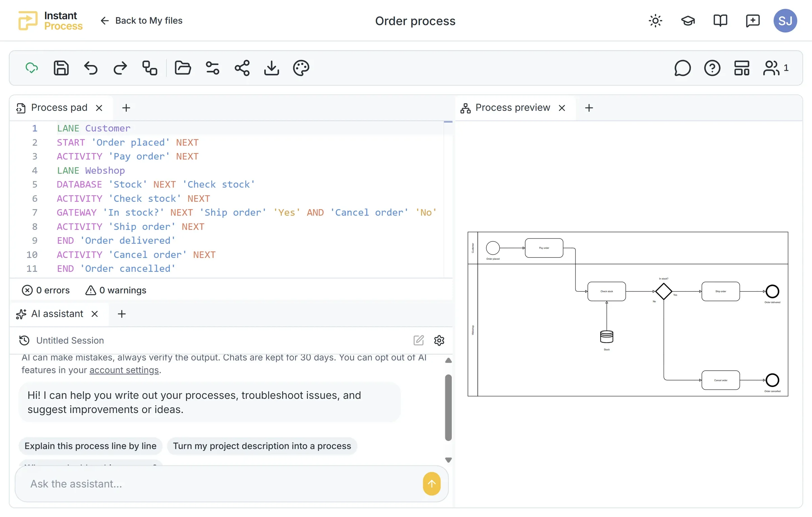
Task: Share the process via the share icon
Action: (242, 68)
